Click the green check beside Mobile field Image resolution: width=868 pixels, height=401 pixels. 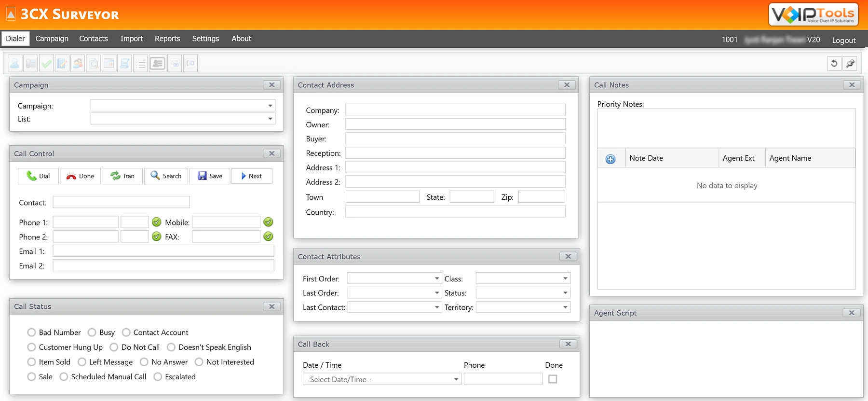pos(269,222)
